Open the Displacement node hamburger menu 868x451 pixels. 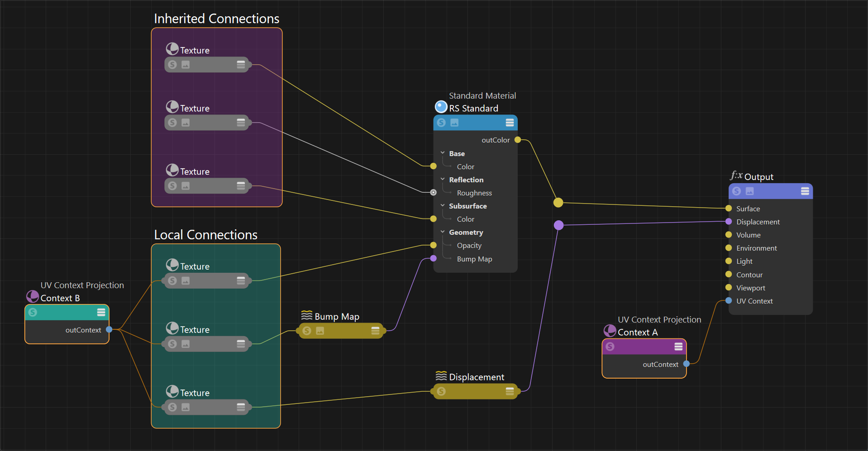click(510, 391)
